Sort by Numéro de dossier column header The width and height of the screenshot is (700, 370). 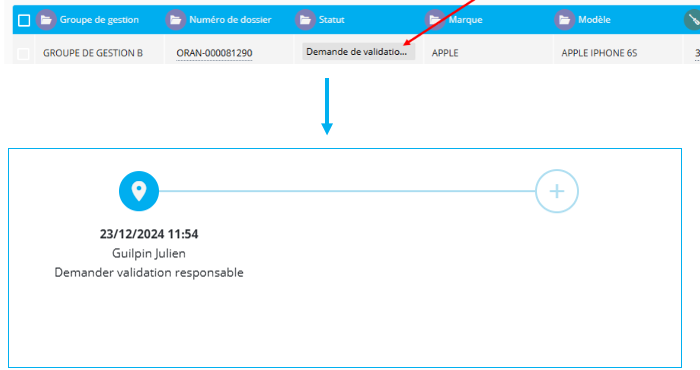coord(230,20)
